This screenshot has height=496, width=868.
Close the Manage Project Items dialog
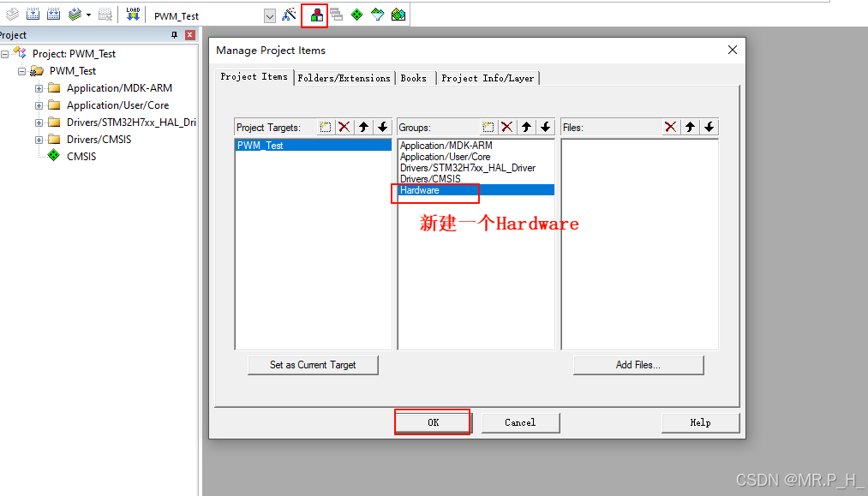tap(733, 50)
